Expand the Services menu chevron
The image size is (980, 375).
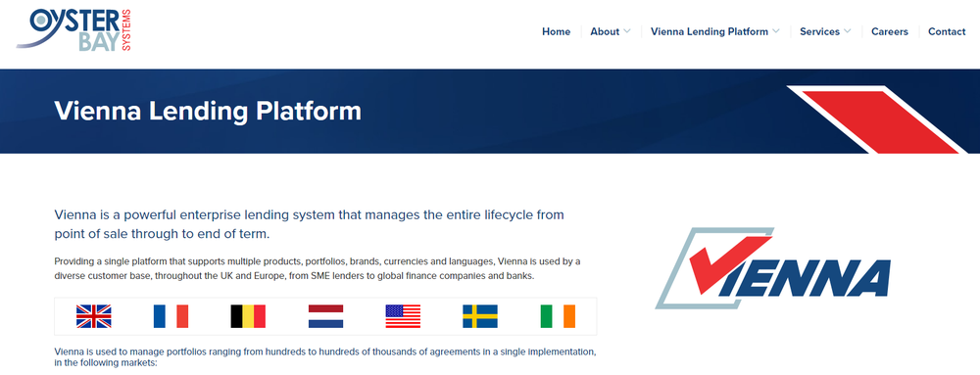[x=847, y=31]
